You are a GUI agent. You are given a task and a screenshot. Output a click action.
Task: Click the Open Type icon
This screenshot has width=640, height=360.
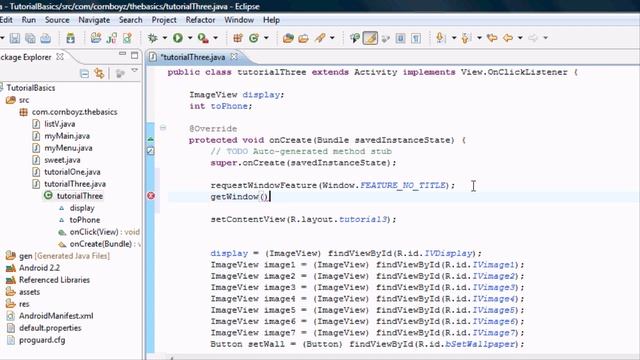(x=288, y=38)
